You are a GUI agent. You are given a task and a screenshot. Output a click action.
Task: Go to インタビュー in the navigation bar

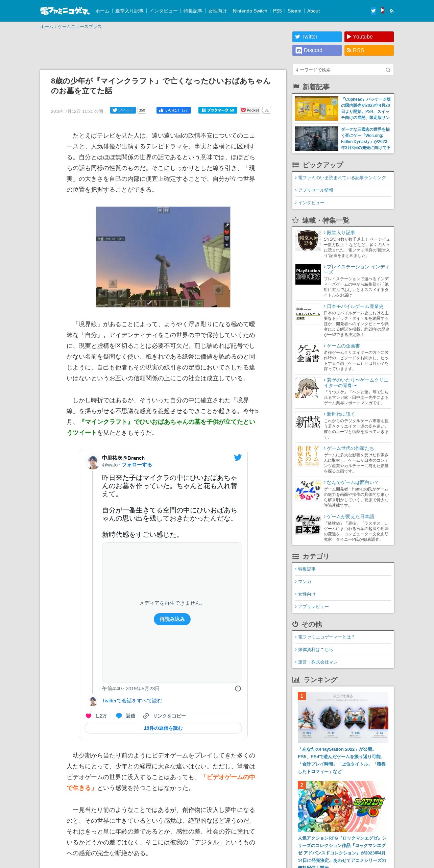[x=164, y=11]
